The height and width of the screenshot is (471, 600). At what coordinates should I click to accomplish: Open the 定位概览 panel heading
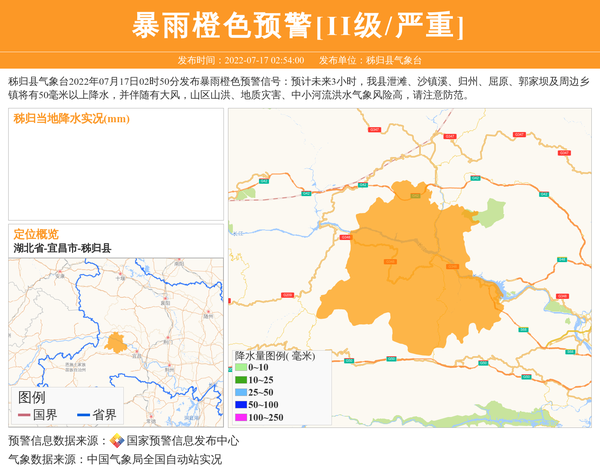(36, 234)
